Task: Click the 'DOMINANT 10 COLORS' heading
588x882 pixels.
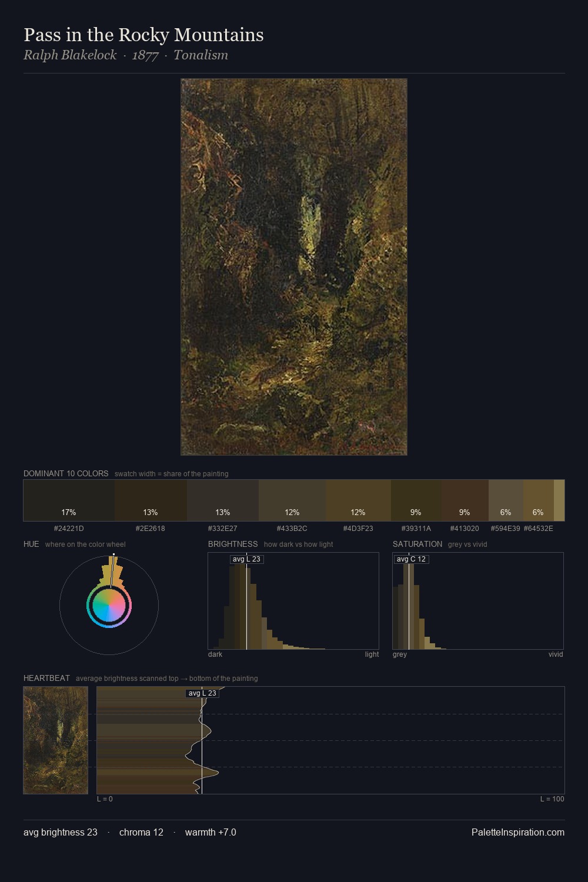Action: 66,473
